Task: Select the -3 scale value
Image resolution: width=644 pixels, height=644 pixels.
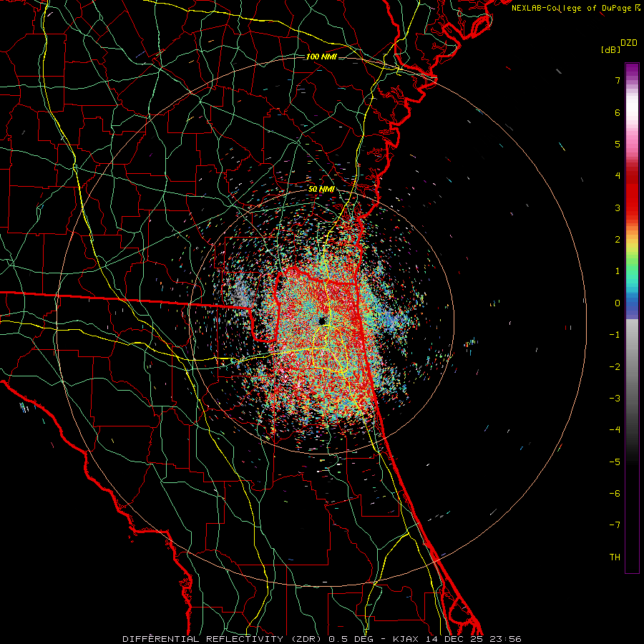Action: (x=615, y=399)
